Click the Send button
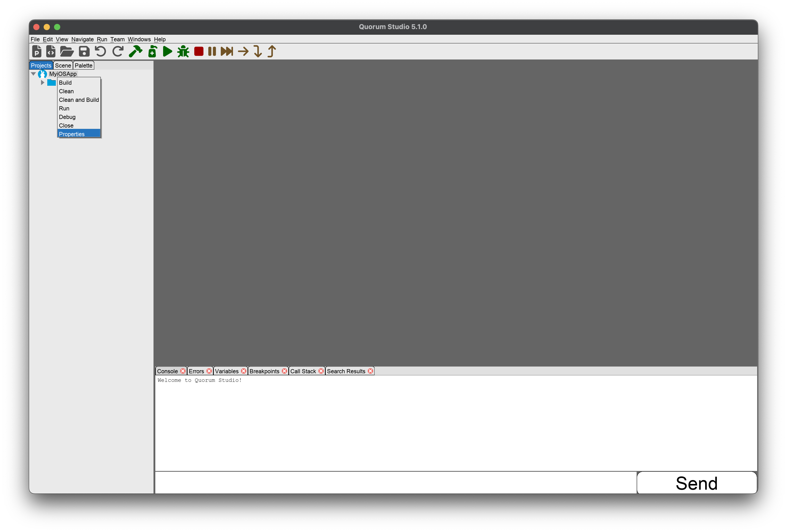Image resolution: width=787 pixels, height=532 pixels. point(697,483)
